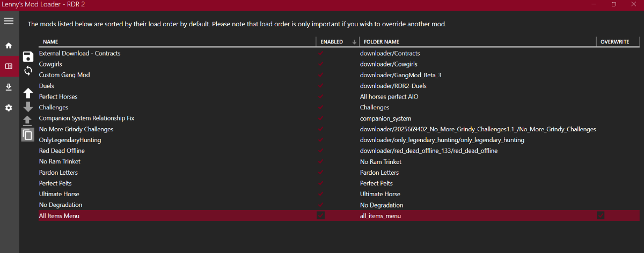Go to the Home page icon
The width and height of the screenshot is (644, 253).
[x=9, y=46]
